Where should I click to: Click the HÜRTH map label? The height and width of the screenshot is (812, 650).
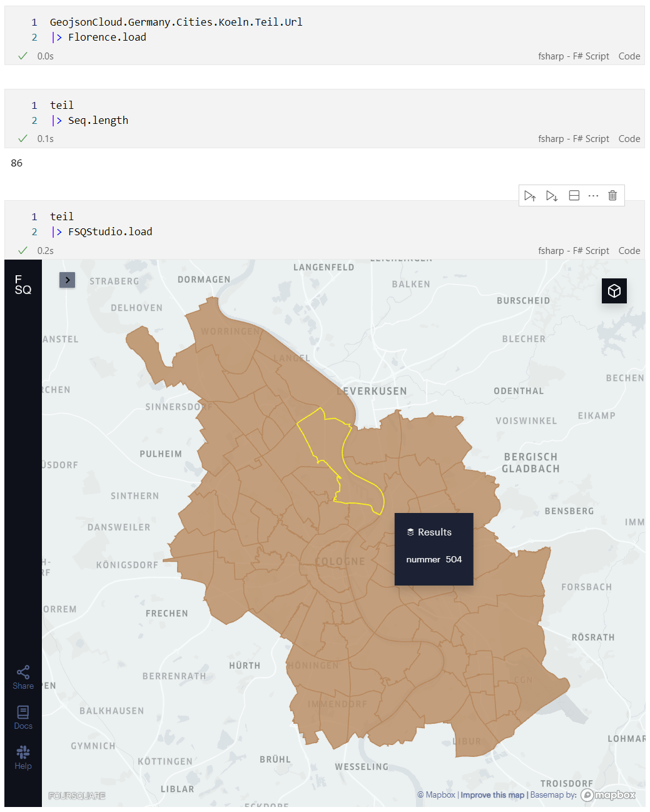[x=245, y=665]
